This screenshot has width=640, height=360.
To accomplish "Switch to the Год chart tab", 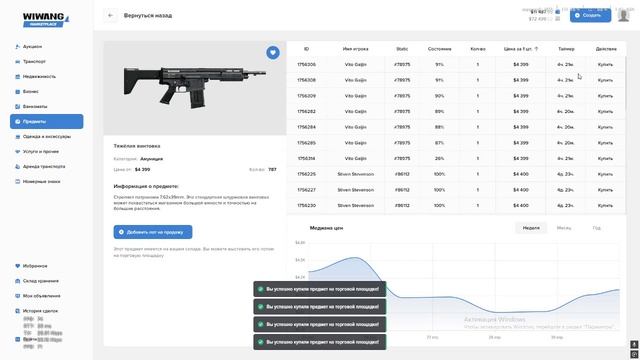I will 596,228.
